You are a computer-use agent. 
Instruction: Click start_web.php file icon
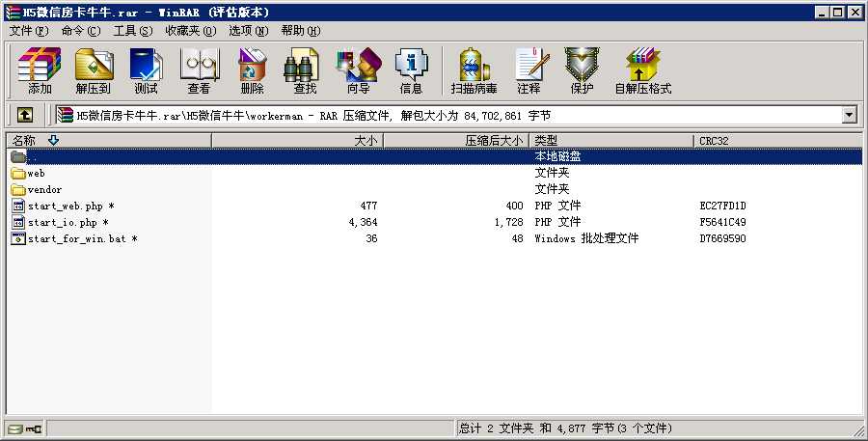pos(18,207)
